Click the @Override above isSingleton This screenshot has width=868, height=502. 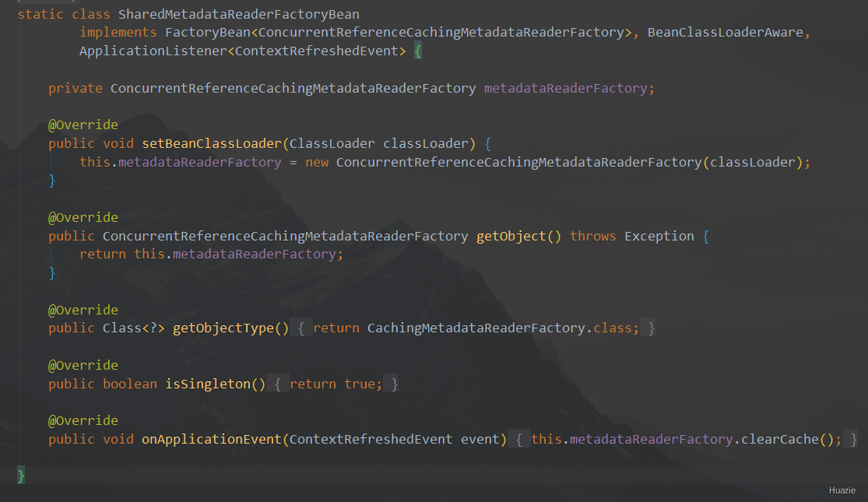83,365
